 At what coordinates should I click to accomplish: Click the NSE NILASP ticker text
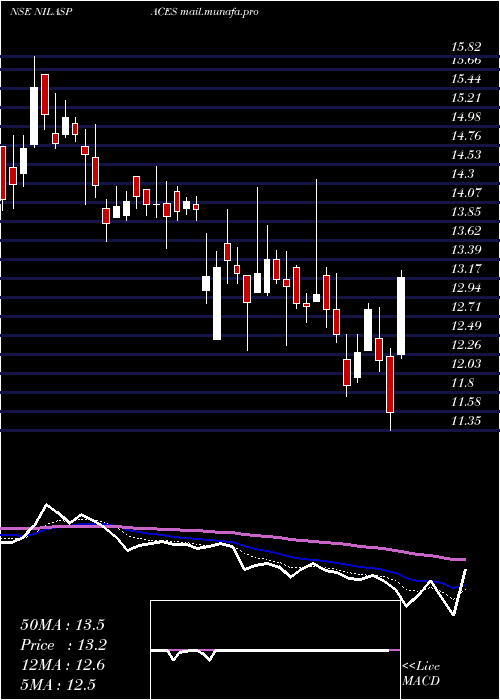(x=41, y=12)
